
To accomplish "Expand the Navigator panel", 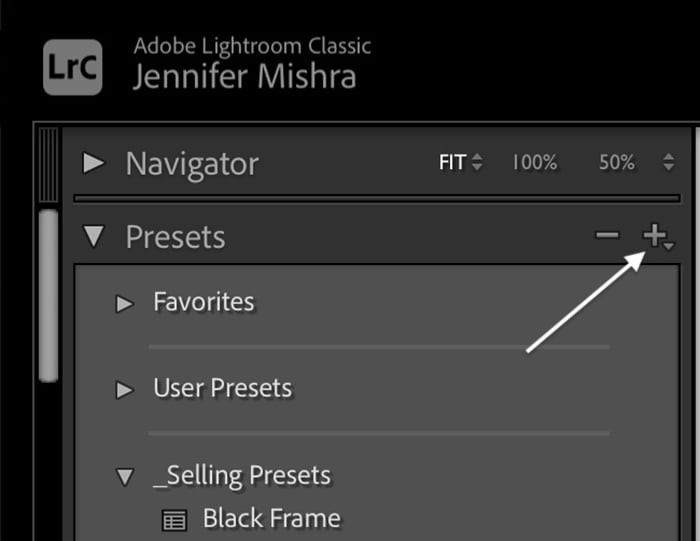I will point(94,163).
